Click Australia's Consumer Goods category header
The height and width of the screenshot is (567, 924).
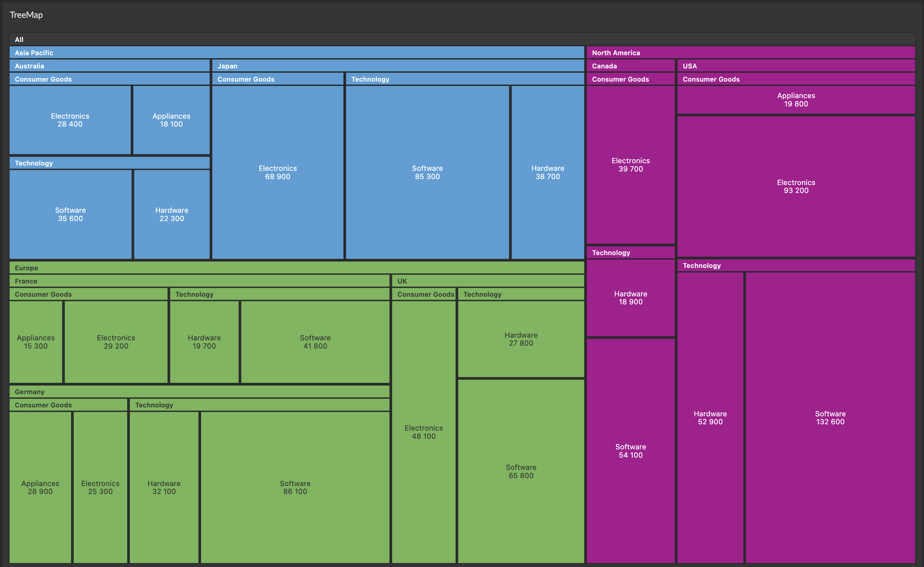[x=43, y=79]
